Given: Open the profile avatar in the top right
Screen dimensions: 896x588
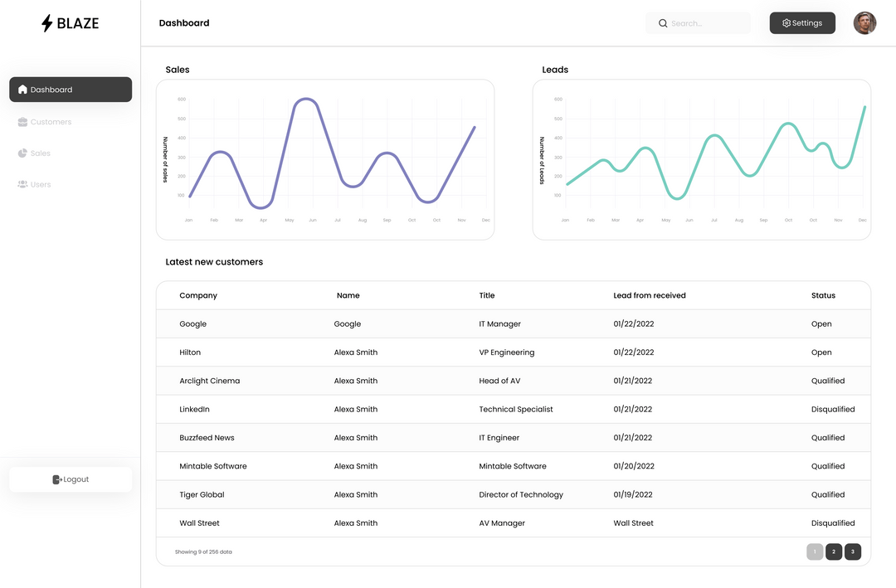Looking at the screenshot, I should 864,22.
